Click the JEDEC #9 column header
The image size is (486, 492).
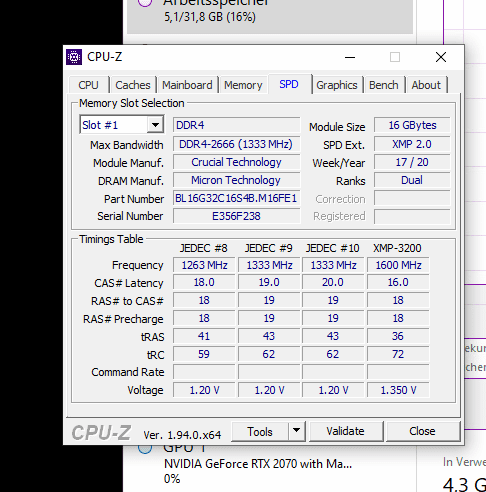pyautogui.click(x=268, y=248)
